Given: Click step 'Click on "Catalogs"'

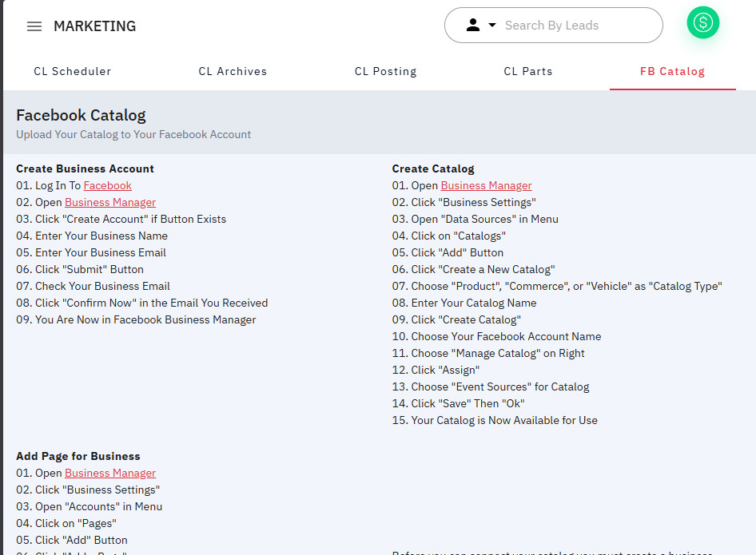Looking at the screenshot, I should (x=449, y=236).
